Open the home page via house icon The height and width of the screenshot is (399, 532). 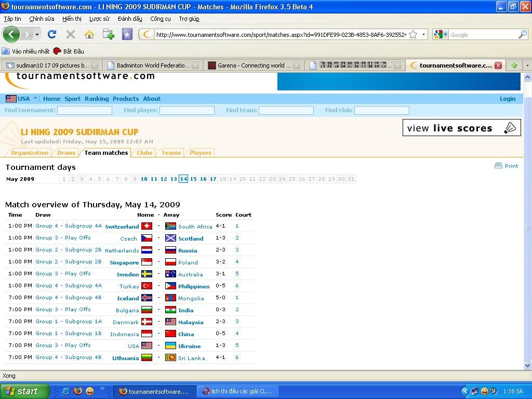(89, 34)
